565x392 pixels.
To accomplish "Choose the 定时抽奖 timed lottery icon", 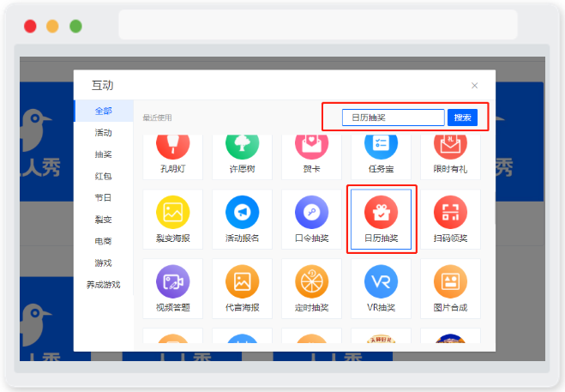I will pos(312,281).
